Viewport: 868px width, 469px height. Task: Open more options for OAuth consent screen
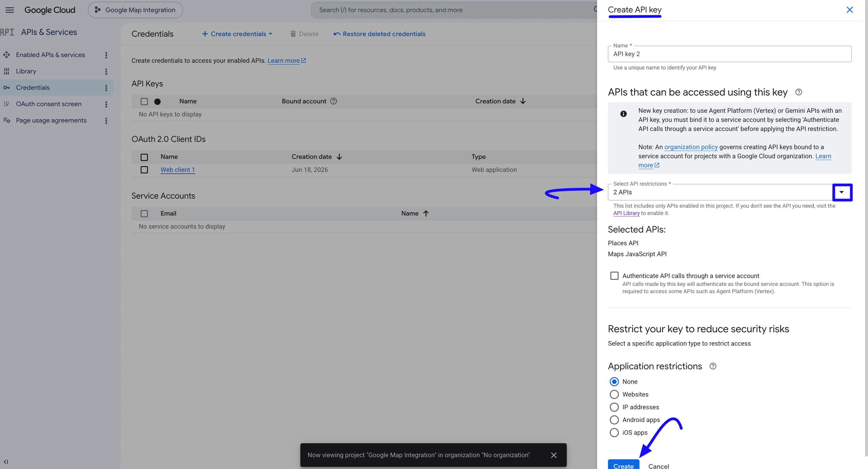(x=106, y=104)
